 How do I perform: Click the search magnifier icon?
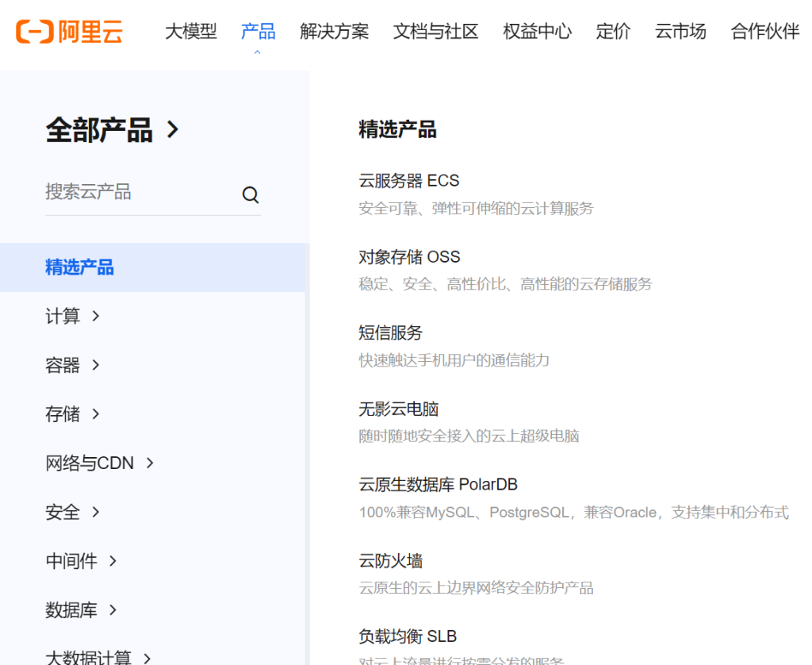(251, 195)
